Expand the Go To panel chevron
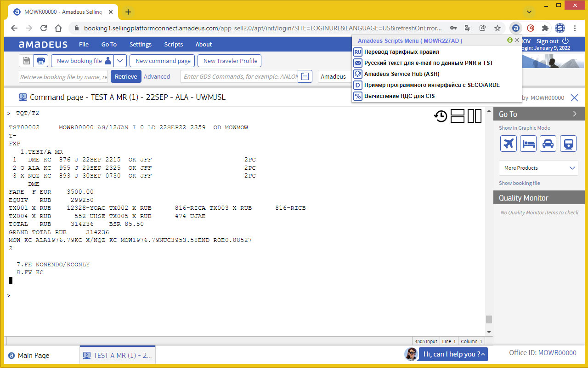 tap(575, 114)
